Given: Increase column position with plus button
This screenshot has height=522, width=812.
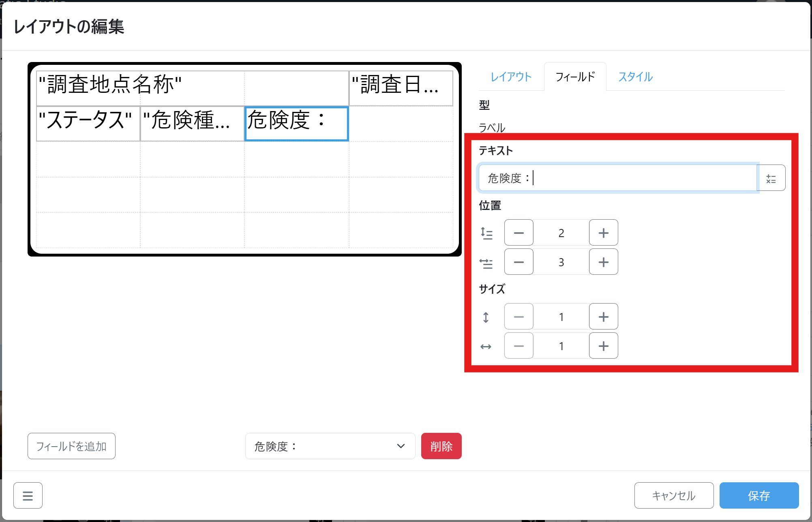Looking at the screenshot, I should (603, 262).
